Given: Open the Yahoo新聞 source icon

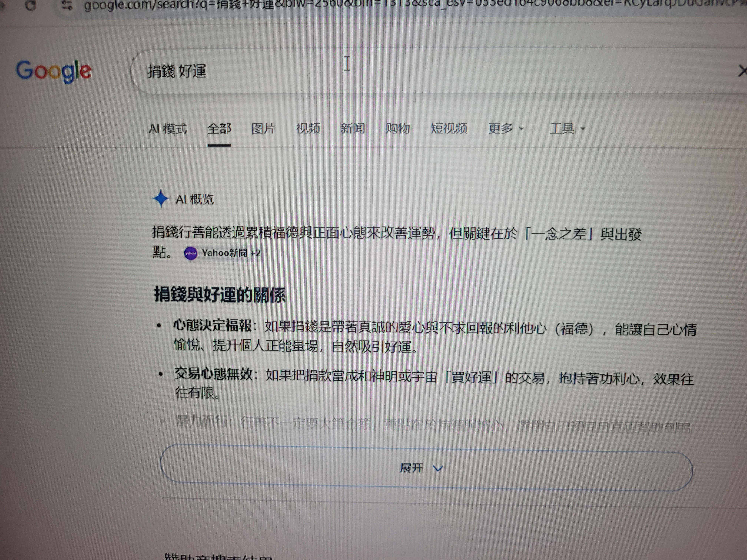Looking at the screenshot, I should coord(191,253).
